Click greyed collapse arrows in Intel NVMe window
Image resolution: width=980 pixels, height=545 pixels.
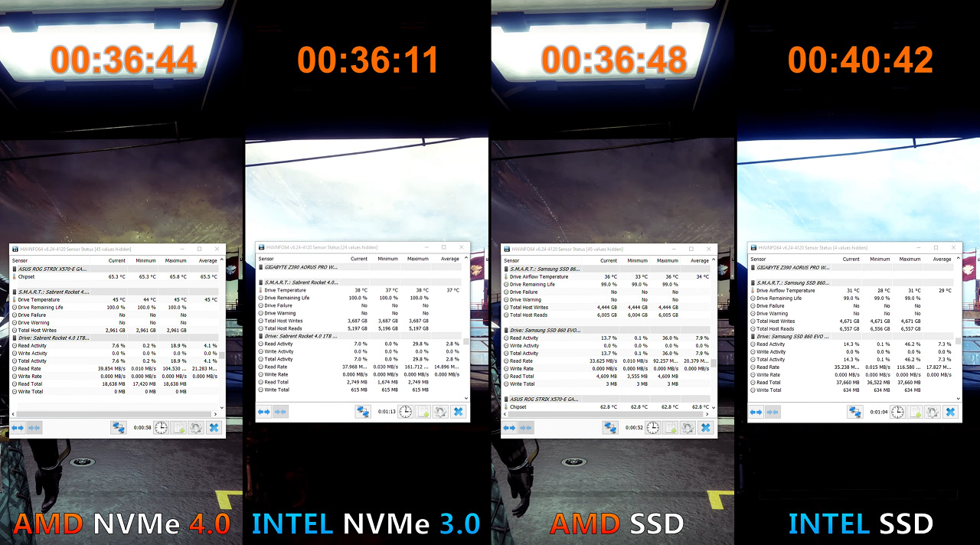coord(280,411)
